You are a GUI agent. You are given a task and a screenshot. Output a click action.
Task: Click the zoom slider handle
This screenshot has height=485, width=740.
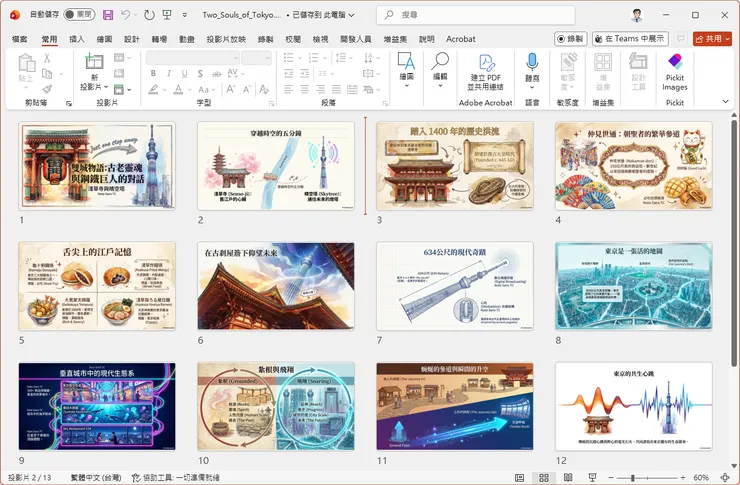click(x=633, y=477)
